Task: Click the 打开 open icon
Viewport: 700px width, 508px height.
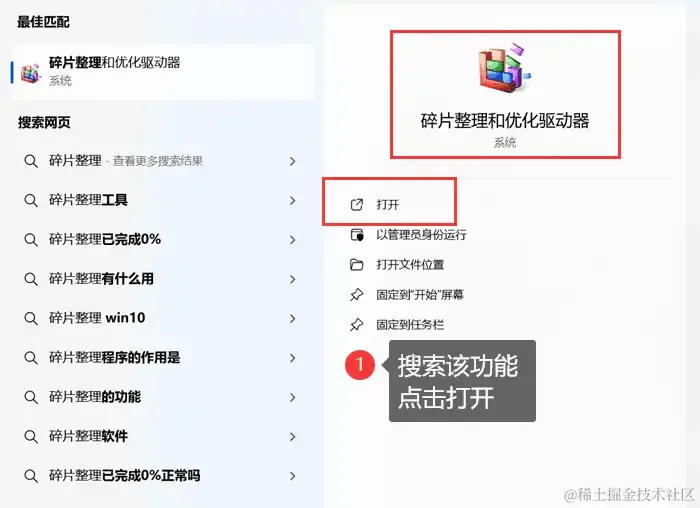Action: coord(357,204)
